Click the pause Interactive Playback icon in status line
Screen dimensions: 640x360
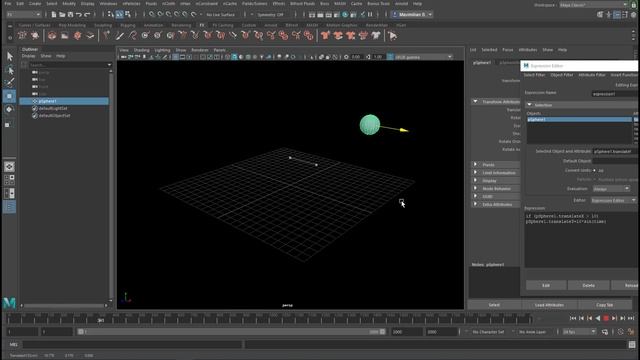tap(370, 15)
